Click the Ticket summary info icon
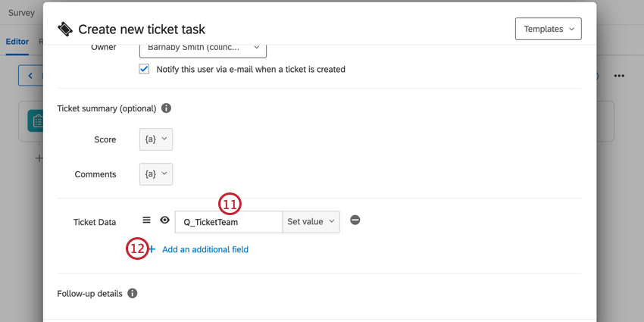The image size is (644, 322). click(x=166, y=108)
